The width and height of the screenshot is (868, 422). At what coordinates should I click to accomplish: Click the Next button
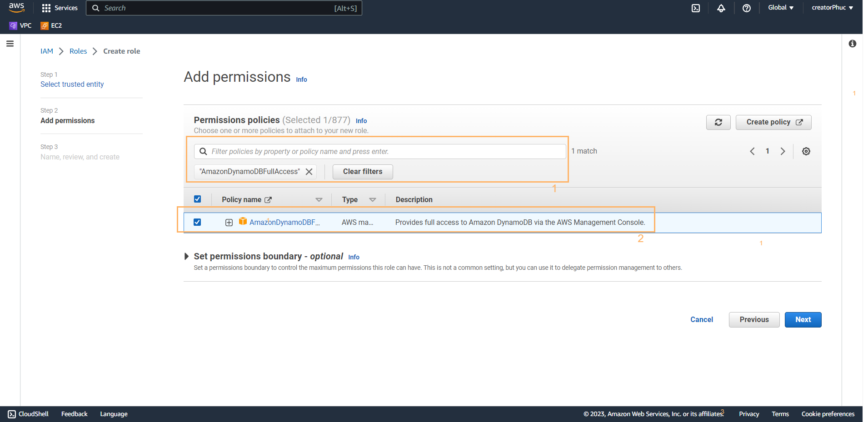(x=803, y=320)
